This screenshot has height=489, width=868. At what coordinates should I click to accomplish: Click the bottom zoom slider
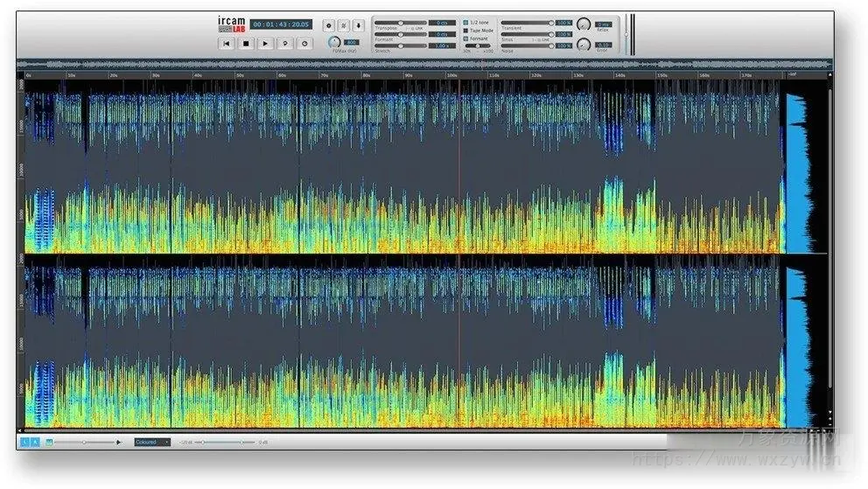[84, 442]
